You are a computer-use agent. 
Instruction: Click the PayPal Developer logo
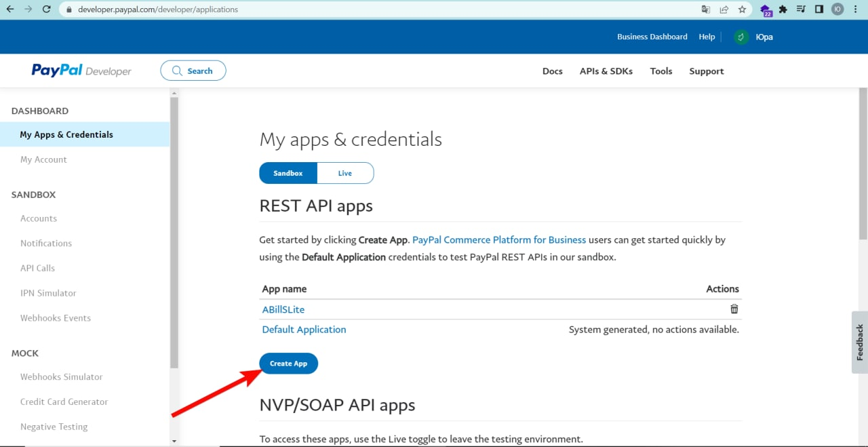pos(81,71)
